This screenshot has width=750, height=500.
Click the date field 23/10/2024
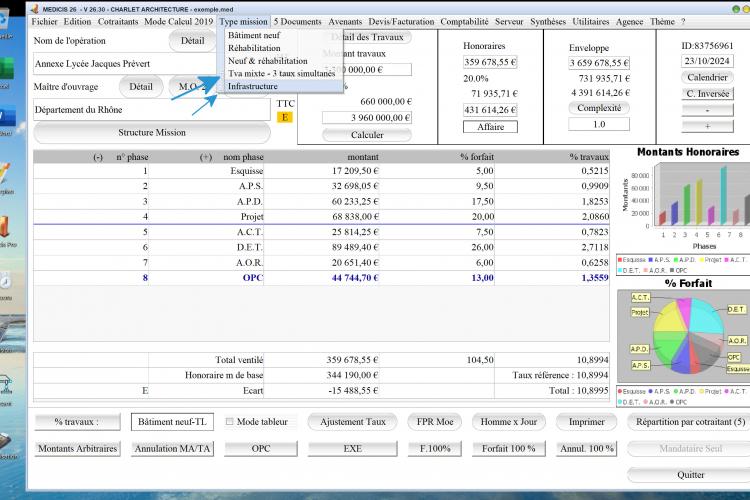707,61
